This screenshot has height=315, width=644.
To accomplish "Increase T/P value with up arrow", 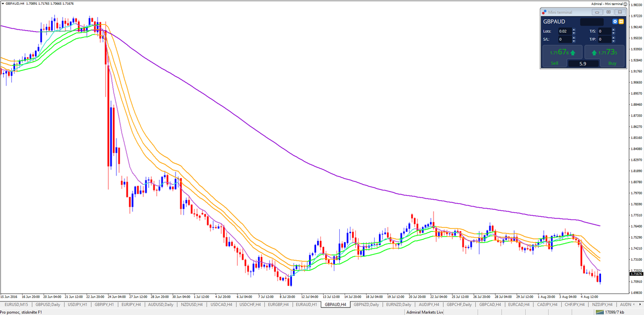I will (613, 38).
